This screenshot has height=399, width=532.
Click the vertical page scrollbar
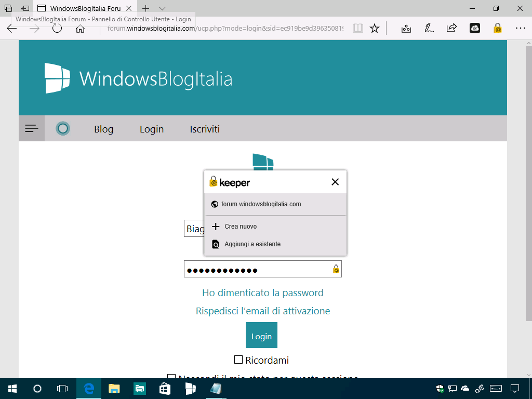528,183
